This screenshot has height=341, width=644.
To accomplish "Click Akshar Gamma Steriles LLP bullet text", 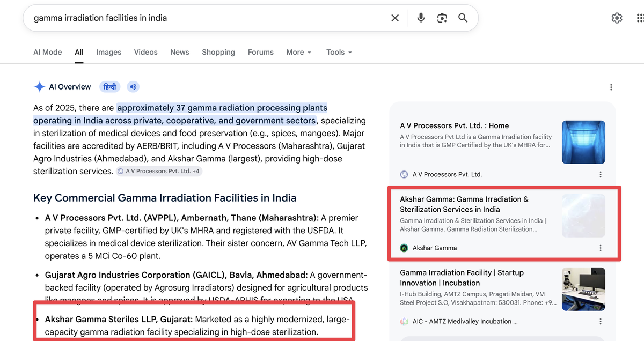I will pos(197,326).
